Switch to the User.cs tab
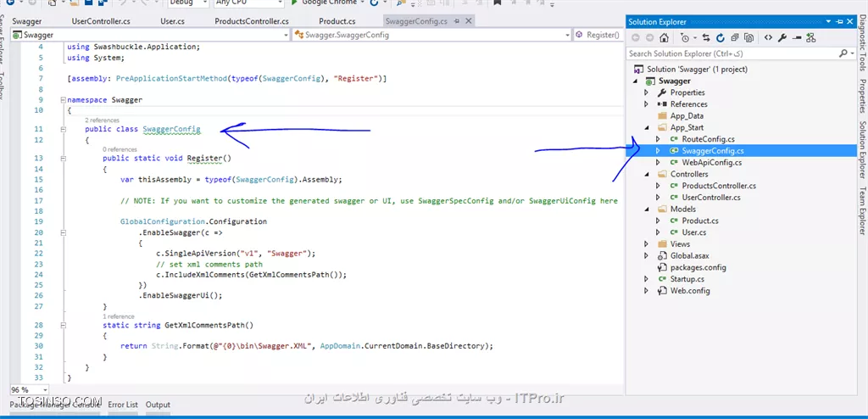Screen dimensions: 868x419 pyautogui.click(x=173, y=21)
